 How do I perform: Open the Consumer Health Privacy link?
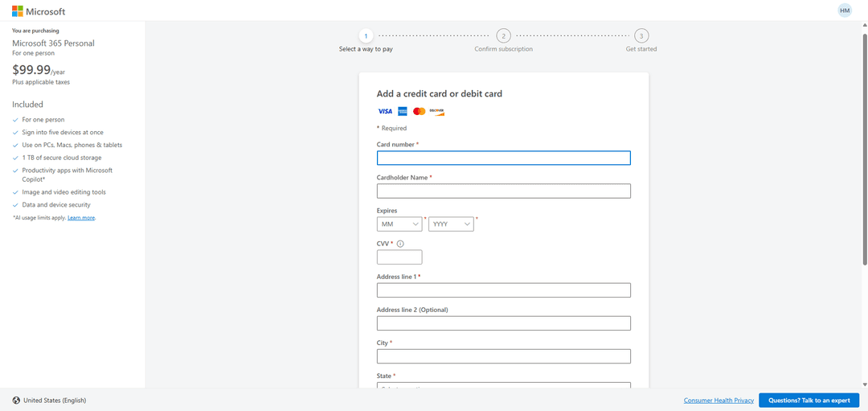[719, 401]
